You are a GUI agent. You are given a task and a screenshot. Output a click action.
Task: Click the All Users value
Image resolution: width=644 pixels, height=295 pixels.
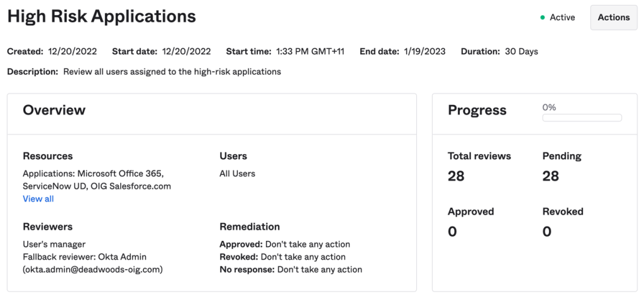(x=237, y=174)
